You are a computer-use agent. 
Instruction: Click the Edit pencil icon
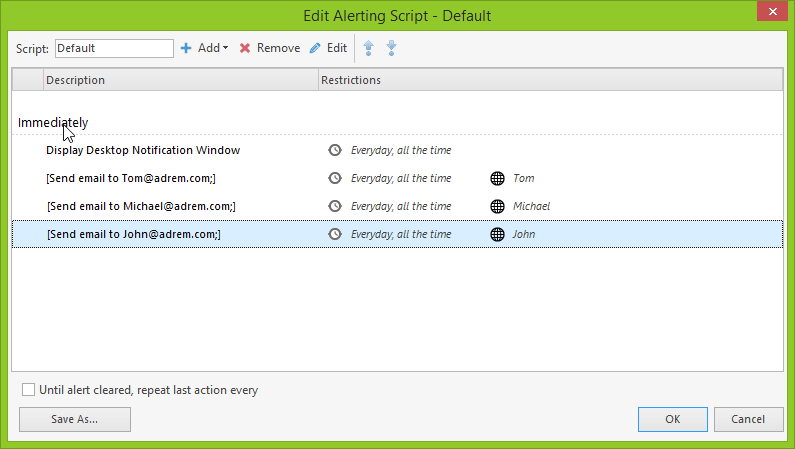tap(315, 48)
